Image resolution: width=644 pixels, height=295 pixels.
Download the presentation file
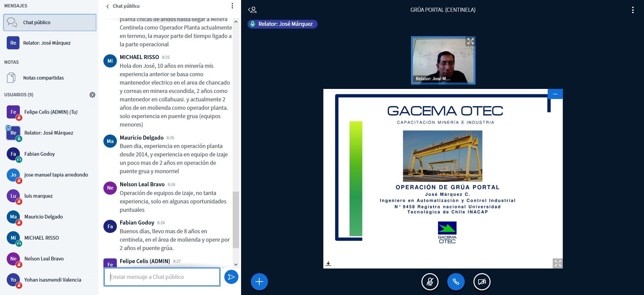click(328, 263)
